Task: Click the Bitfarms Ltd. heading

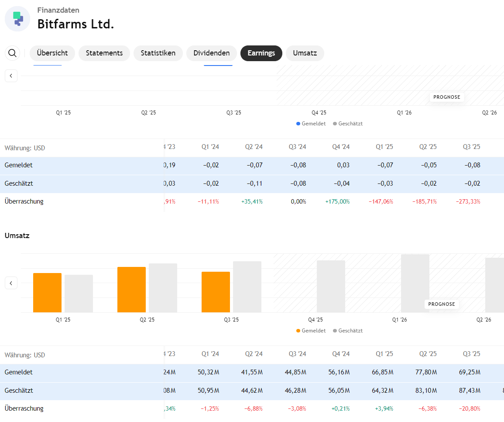Action: point(75,24)
